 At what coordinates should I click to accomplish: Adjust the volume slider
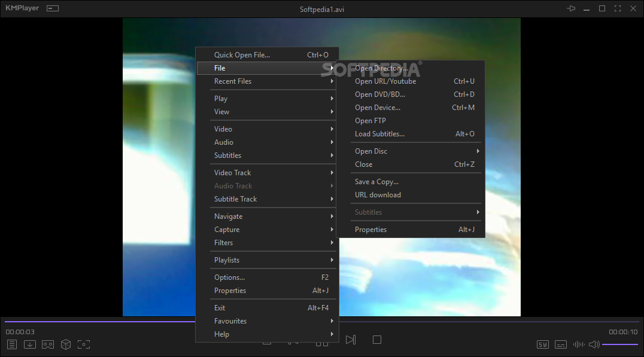(x=620, y=344)
